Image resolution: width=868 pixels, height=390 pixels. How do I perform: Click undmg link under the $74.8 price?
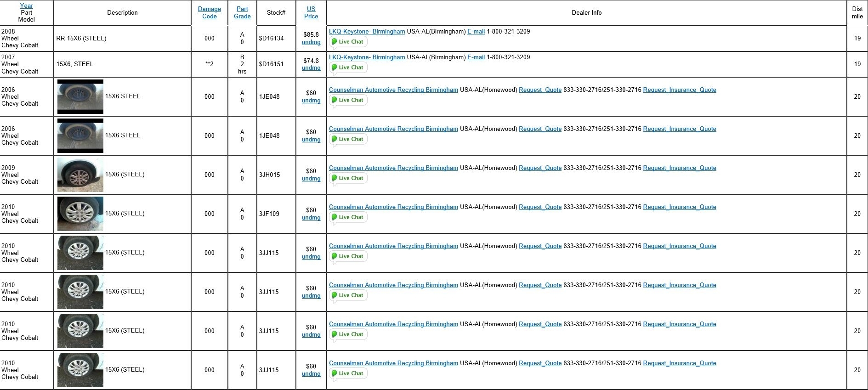311,68
